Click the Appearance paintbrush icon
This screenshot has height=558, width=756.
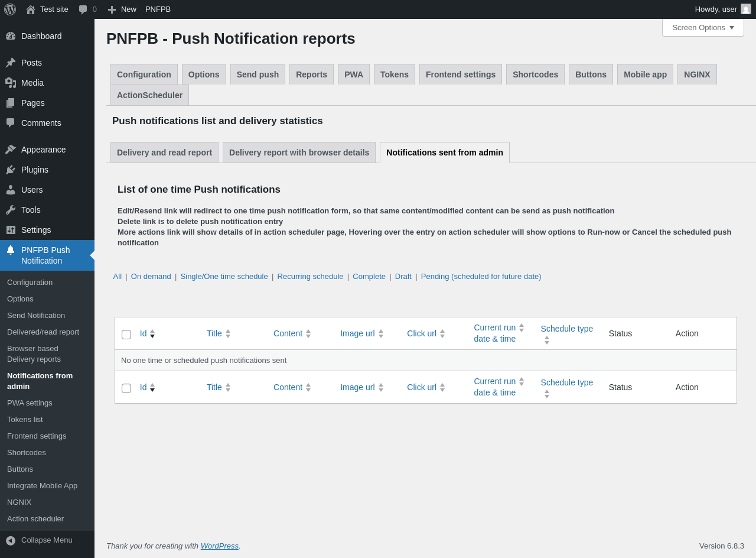click(11, 150)
